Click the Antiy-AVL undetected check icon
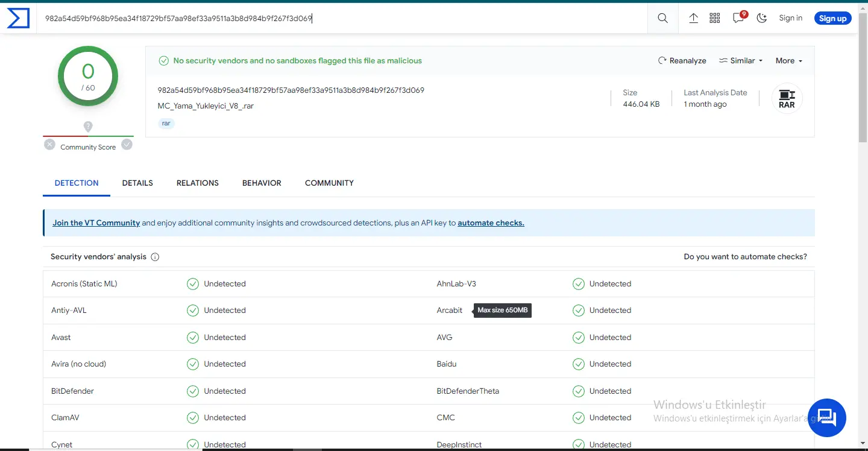 click(x=193, y=311)
